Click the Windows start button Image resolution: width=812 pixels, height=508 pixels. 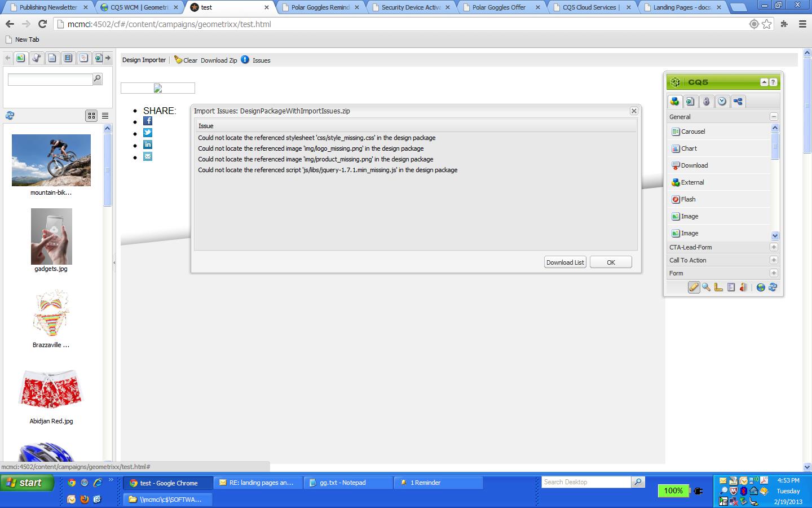[x=27, y=483]
